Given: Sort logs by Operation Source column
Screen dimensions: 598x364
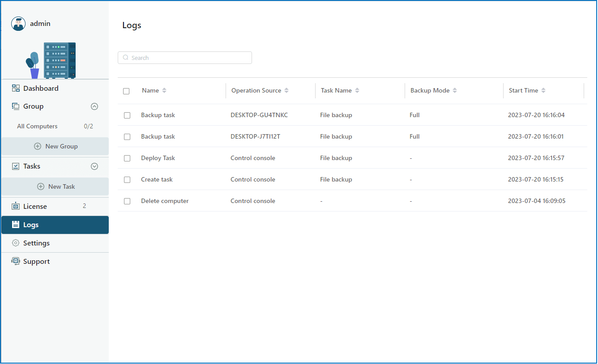Looking at the screenshot, I should (286, 90).
